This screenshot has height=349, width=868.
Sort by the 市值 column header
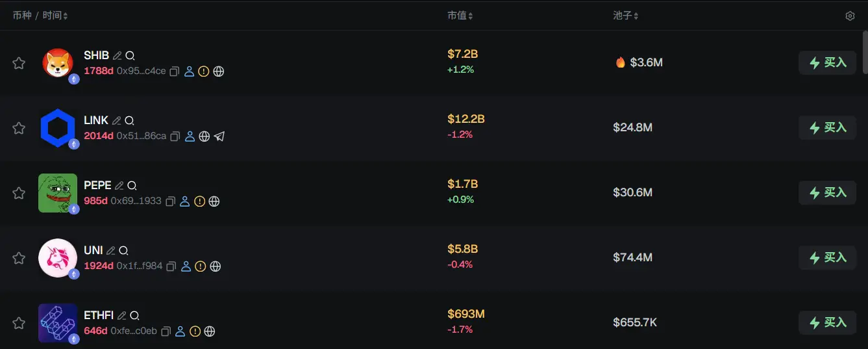[x=460, y=16]
